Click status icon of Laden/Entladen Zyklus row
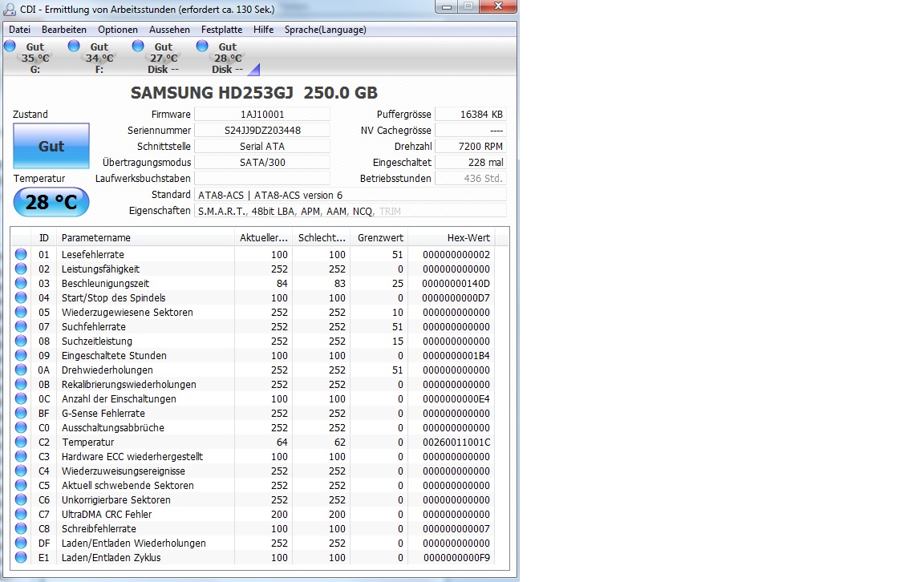 [21, 557]
